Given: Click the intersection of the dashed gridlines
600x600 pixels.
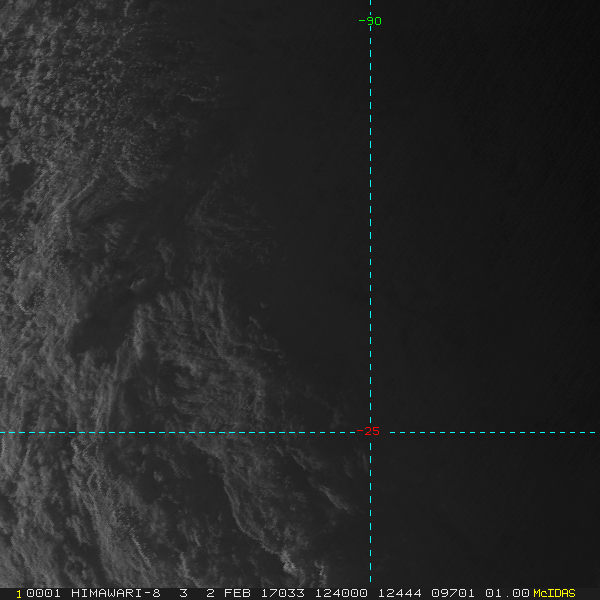Looking at the screenshot, I should click(x=370, y=433).
